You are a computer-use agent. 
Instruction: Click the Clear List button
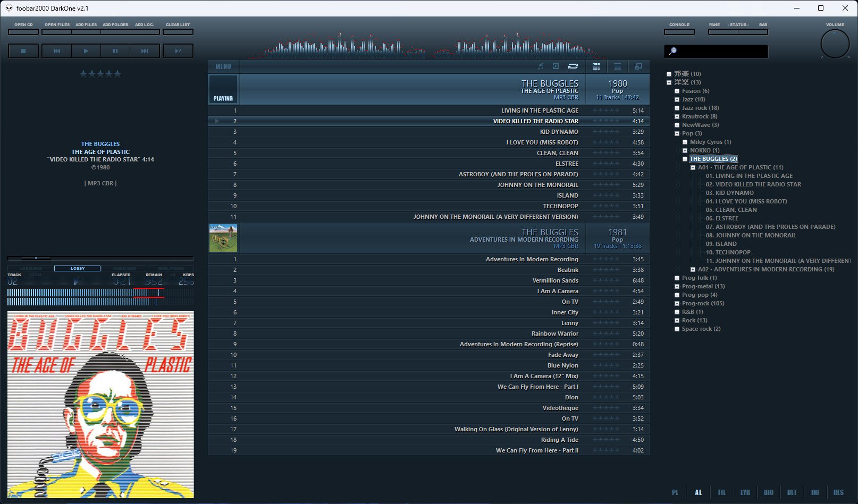(x=178, y=32)
